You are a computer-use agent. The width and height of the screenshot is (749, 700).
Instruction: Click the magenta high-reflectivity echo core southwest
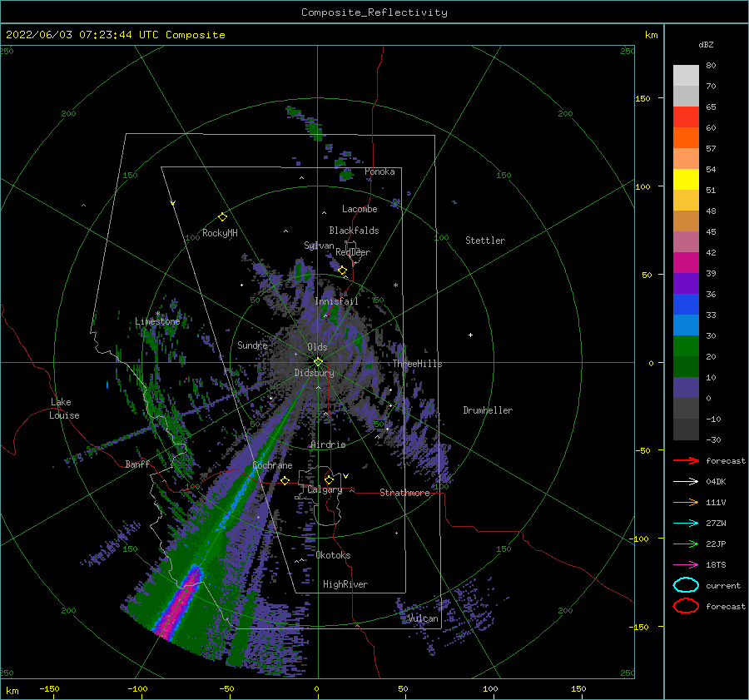tap(179, 604)
